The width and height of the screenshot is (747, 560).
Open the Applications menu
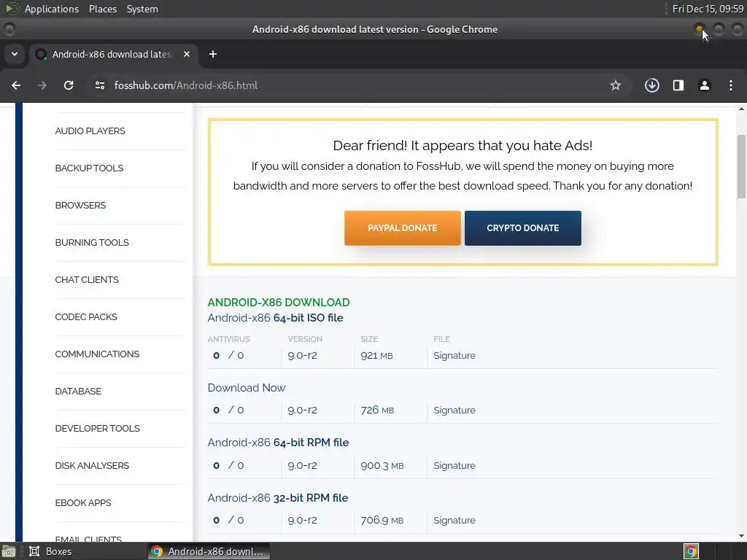click(52, 9)
